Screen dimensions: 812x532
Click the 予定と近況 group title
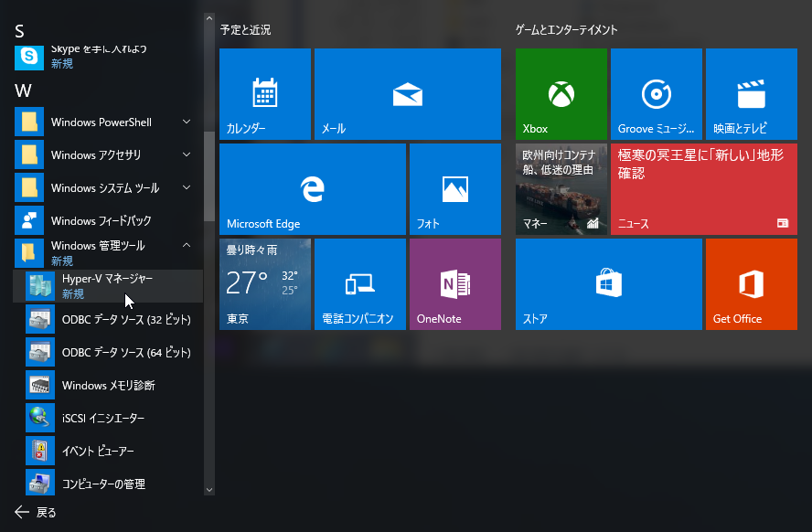point(245,30)
